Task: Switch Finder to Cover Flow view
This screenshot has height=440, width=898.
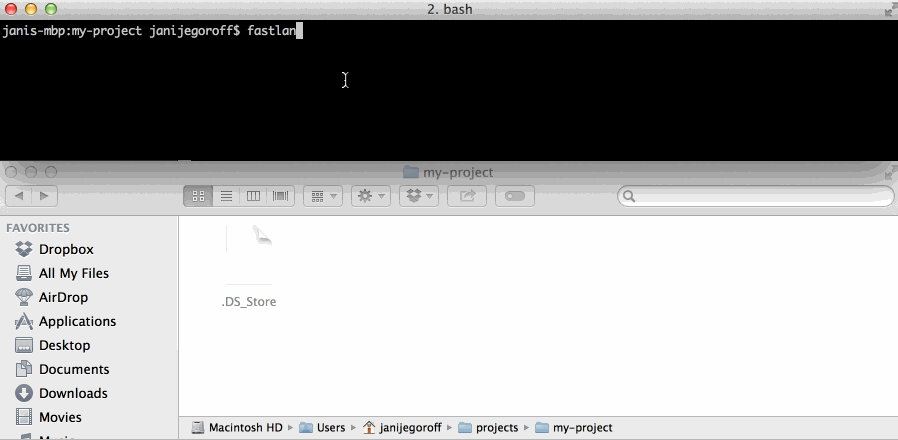Action: (x=281, y=196)
